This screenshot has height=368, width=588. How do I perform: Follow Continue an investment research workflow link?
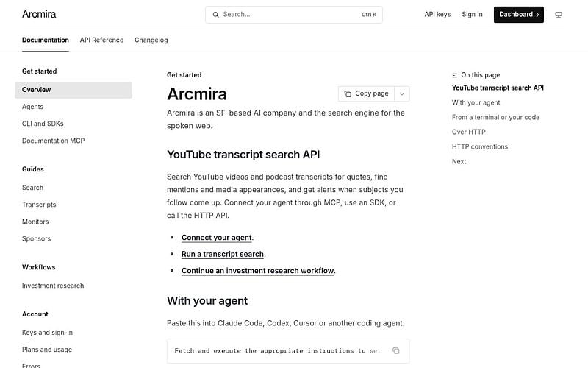coord(259,270)
